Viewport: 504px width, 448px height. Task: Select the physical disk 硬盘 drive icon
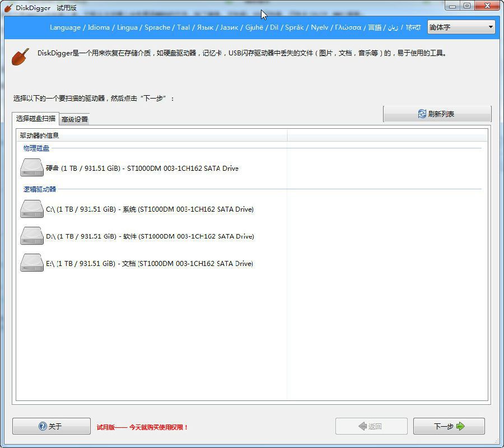[32, 167]
